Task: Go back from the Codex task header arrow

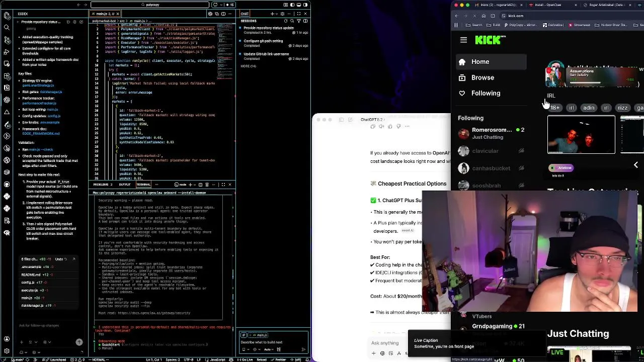Action: pos(18,22)
